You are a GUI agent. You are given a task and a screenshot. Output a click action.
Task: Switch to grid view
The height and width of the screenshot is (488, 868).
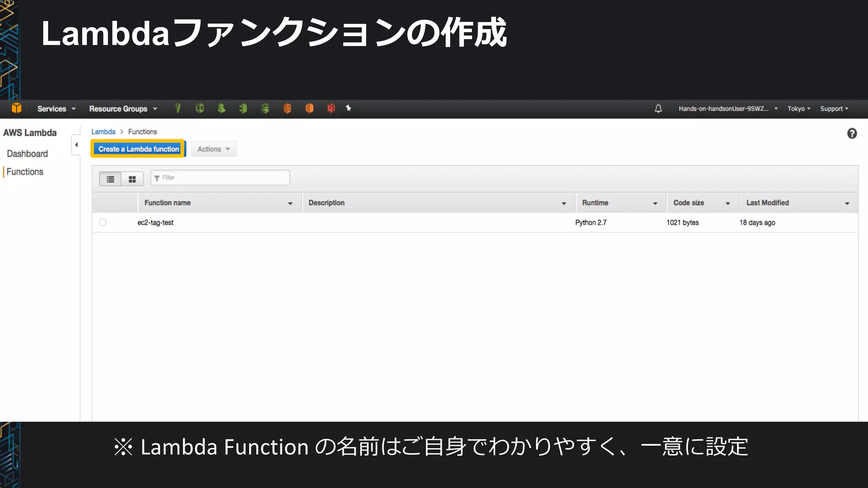pos(132,179)
